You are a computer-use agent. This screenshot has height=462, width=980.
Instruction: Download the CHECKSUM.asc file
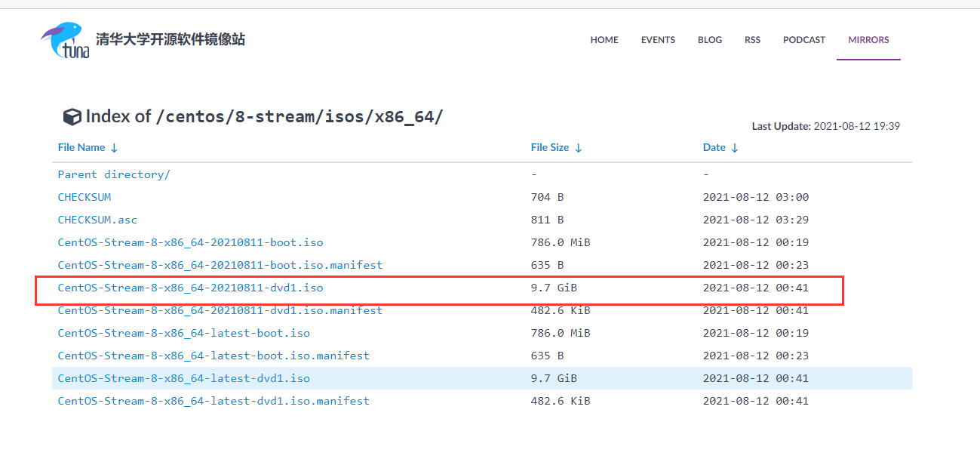(x=97, y=220)
